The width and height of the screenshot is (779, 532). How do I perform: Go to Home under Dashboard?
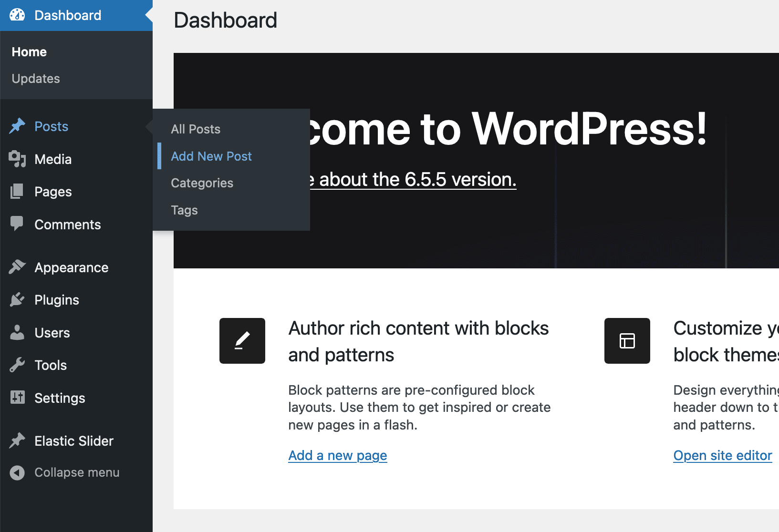pyautogui.click(x=29, y=52)
